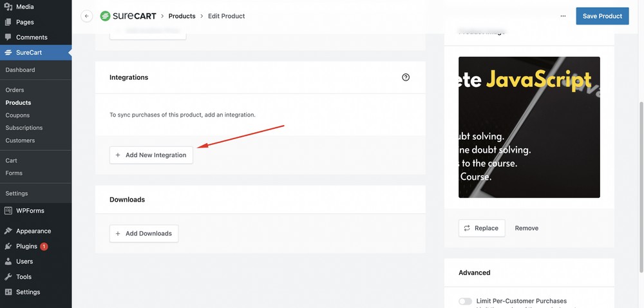This screenshot has width=644, height=308.
Task: Click the Tools wrench icon
Action: 8,277
